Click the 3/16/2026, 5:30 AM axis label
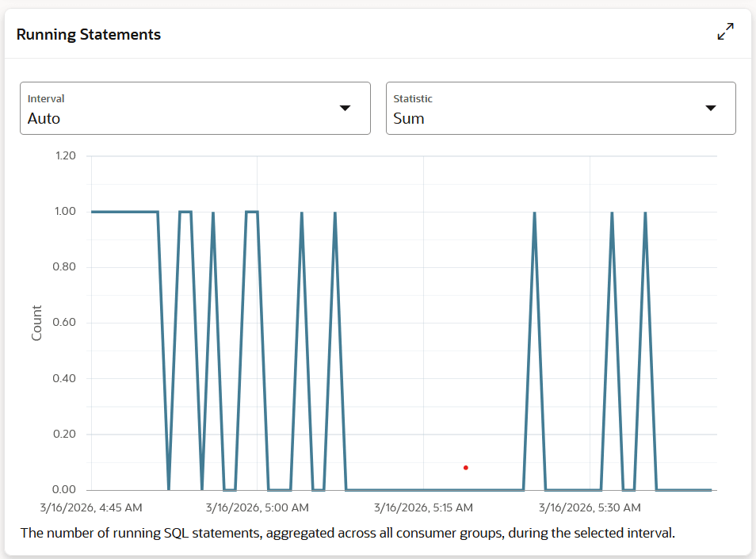756x559 pixels. [590, 507]
